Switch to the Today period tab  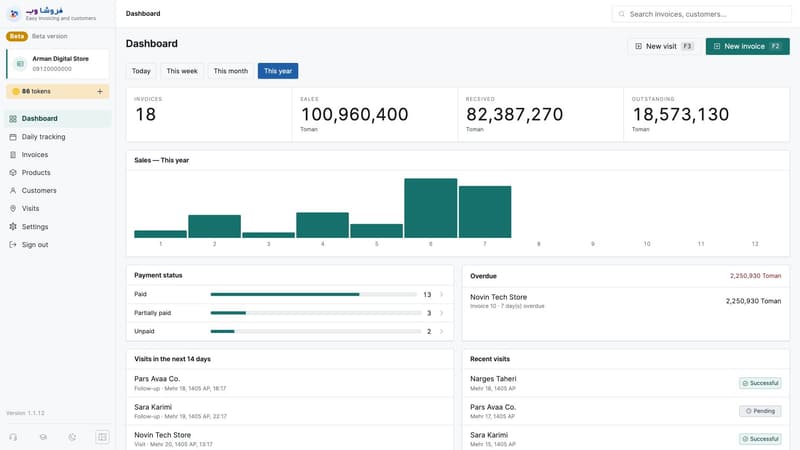141,71
